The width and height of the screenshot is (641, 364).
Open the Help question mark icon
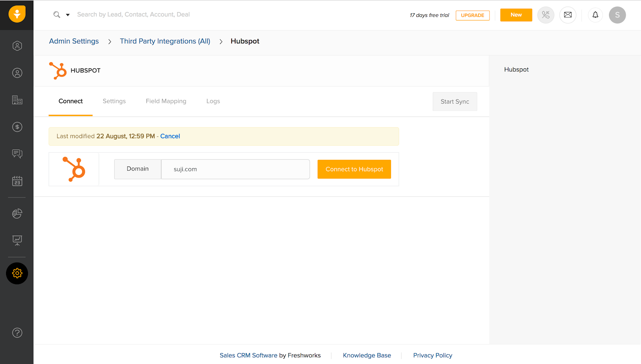(x=17, y=333)
